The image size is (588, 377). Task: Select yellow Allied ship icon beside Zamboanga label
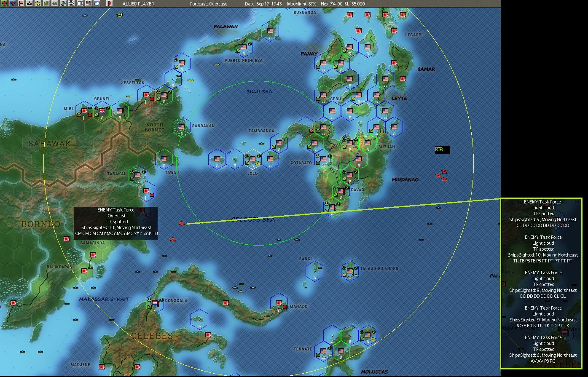262,144
